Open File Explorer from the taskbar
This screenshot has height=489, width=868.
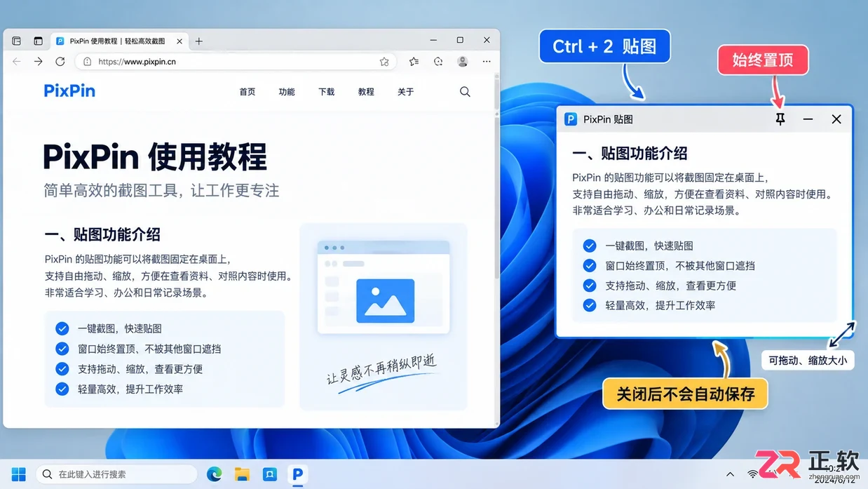pyautogui.click(x=242, y=474)
